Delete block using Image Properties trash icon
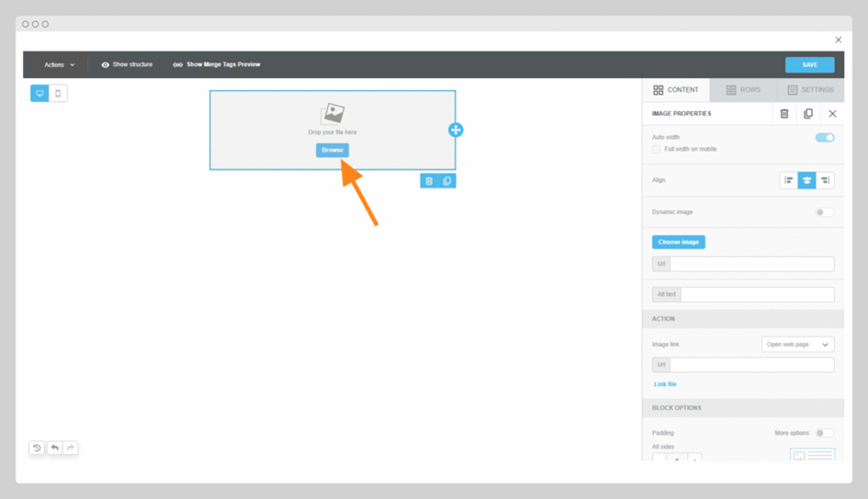The height and width of the screenshot is (499, 868). (x=784, y=114)
